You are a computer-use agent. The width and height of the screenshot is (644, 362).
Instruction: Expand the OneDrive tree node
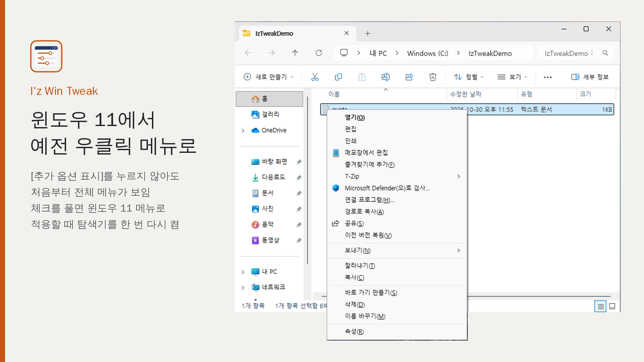click(243, 130)
